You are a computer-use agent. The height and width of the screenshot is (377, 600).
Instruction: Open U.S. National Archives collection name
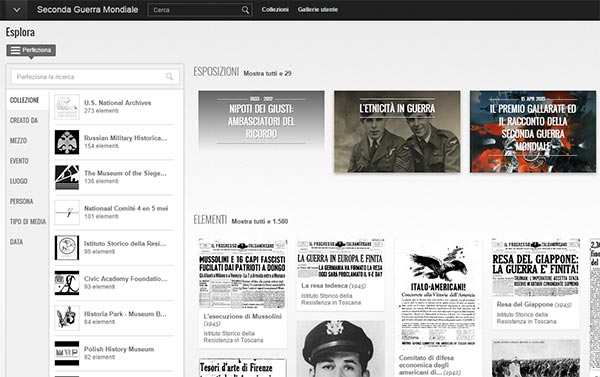117,103
